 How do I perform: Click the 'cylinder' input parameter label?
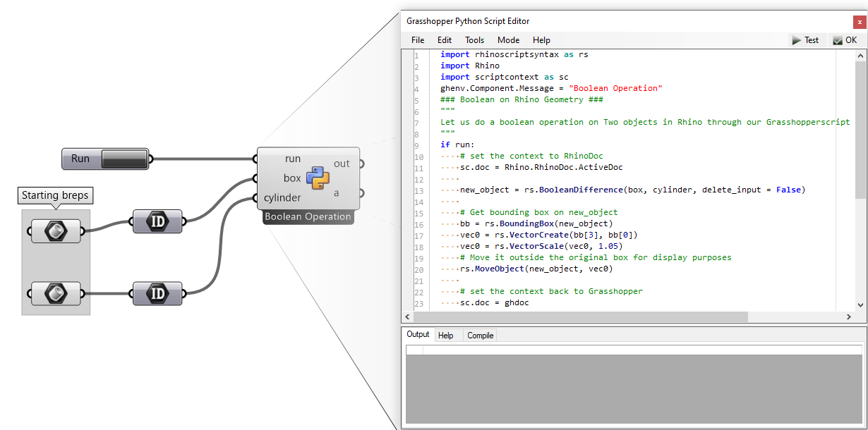[x=282, y=198]
